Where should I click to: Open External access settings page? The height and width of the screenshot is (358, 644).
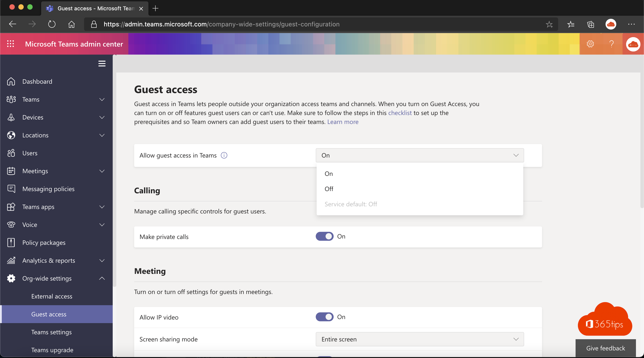(x=52, y=296)
